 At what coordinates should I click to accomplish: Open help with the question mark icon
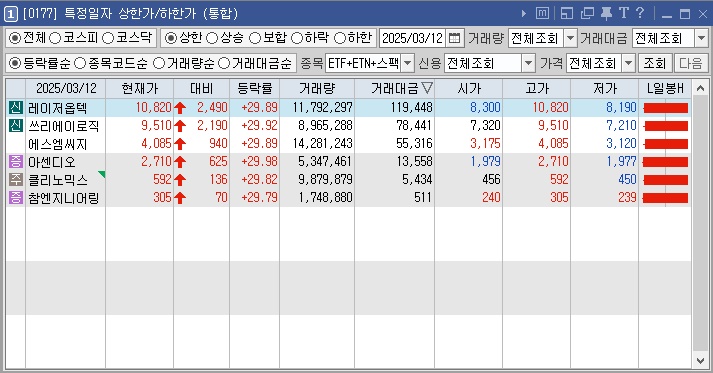point(640,13)
